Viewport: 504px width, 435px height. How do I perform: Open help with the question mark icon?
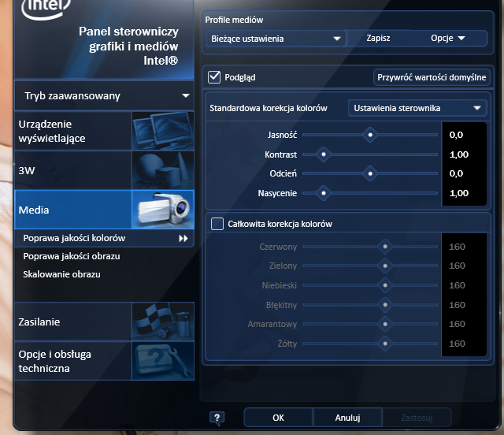coord(217,418)
